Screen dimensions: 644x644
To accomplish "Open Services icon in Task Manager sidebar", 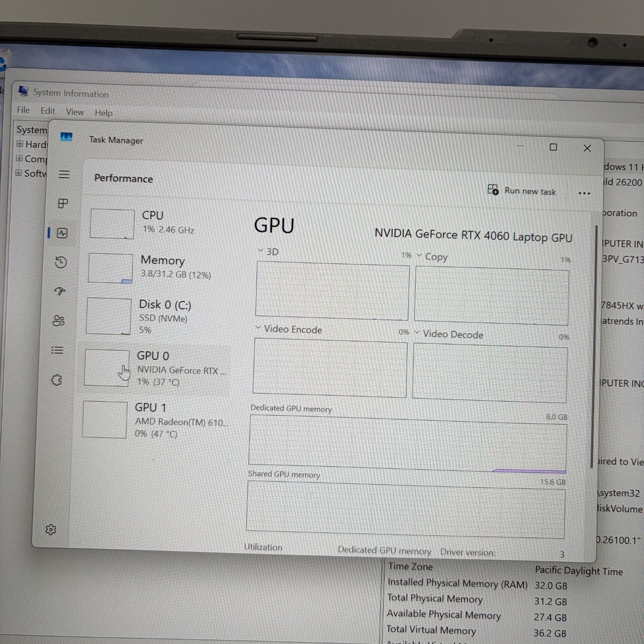I will [x=56, y=380].
